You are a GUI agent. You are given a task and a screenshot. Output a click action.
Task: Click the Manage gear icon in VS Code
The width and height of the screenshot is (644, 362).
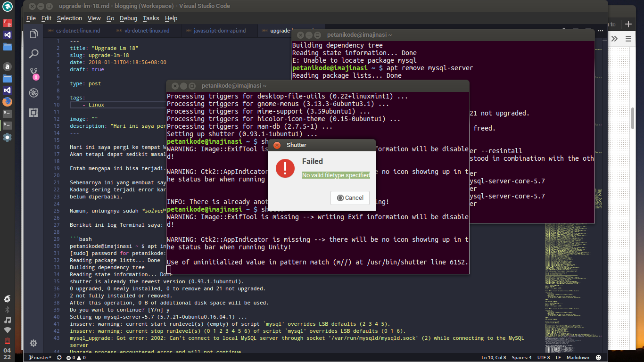coord(33,343)
